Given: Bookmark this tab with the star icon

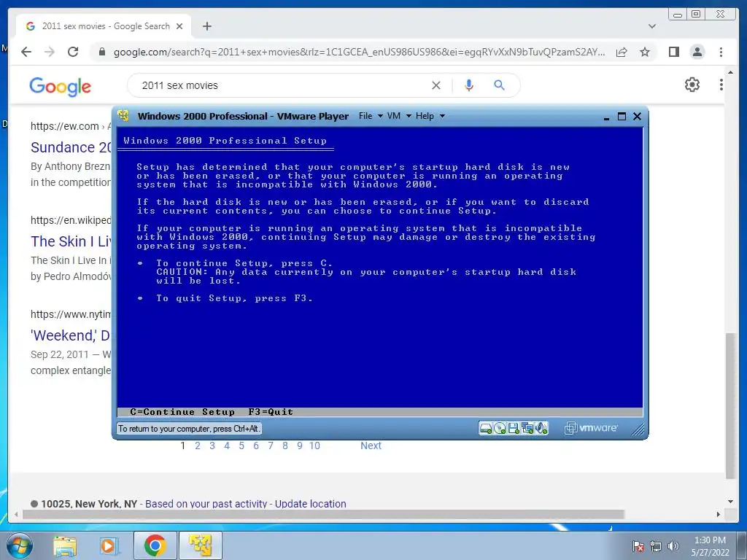Looking at the screenshot, I should coord(645,52).
